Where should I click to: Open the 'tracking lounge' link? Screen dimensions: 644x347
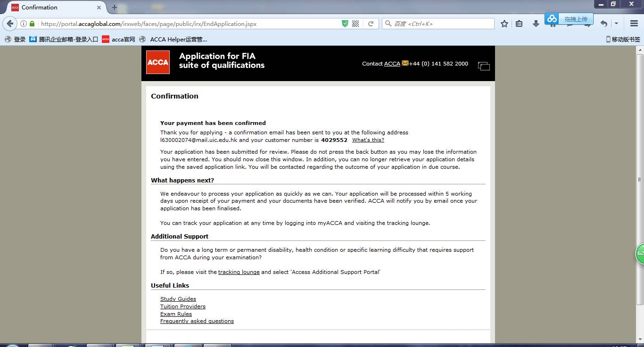tap(239, 272)
